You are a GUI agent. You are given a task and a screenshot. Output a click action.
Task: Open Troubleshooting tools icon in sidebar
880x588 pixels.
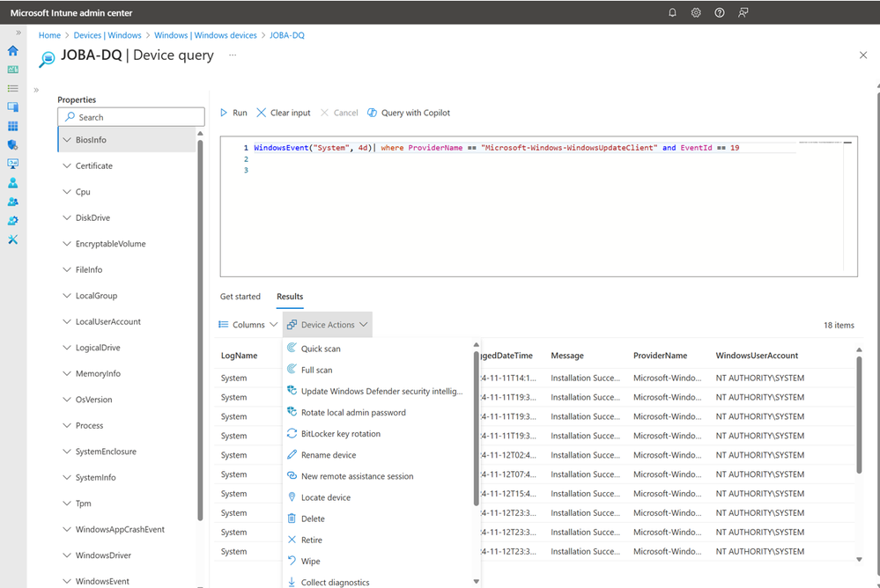(x=13, y=239)
